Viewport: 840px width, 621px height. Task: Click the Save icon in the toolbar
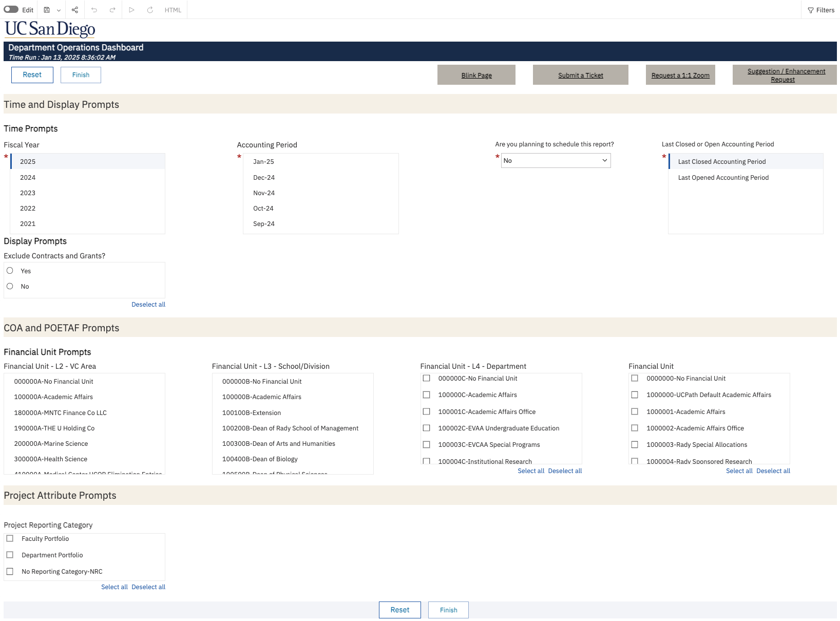coord(47,10)
